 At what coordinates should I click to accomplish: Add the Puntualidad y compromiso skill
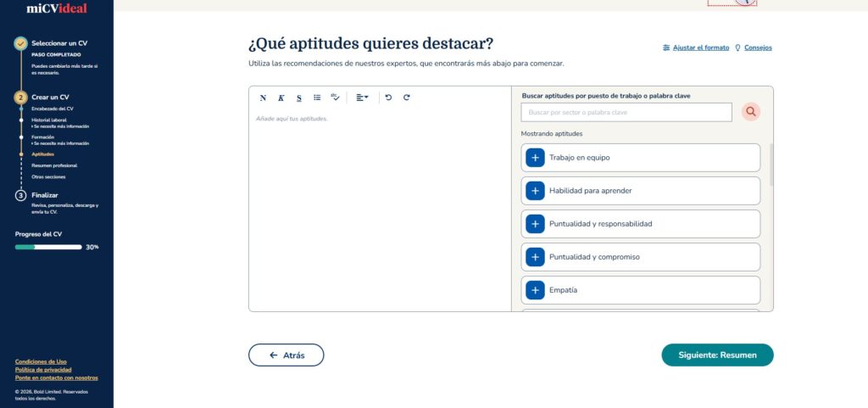pos(535,257)
